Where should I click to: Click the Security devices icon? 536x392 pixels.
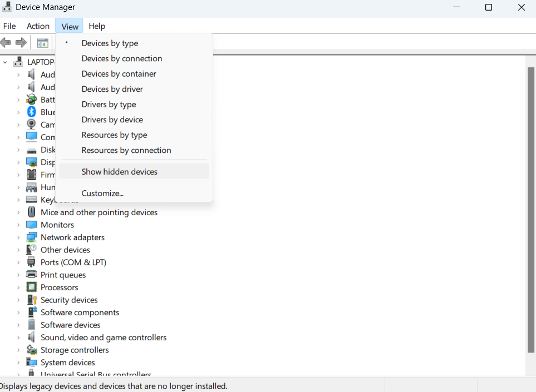coord(32,300)
